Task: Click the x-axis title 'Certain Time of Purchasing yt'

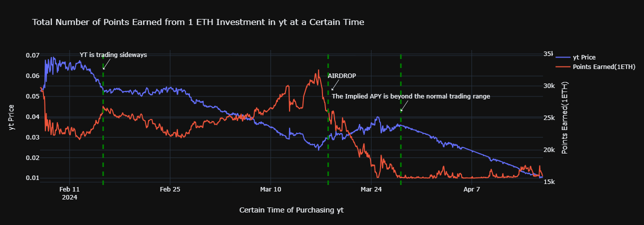Action: pos(291,210)
